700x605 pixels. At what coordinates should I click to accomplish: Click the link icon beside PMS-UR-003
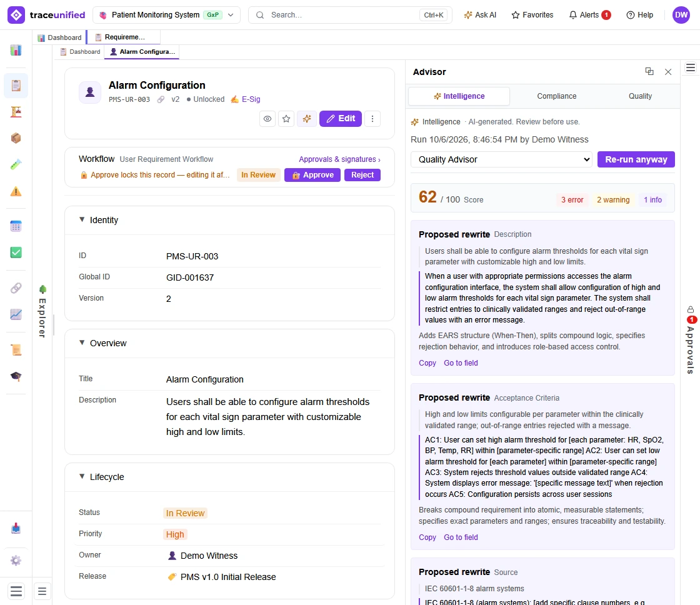[161, 99]
